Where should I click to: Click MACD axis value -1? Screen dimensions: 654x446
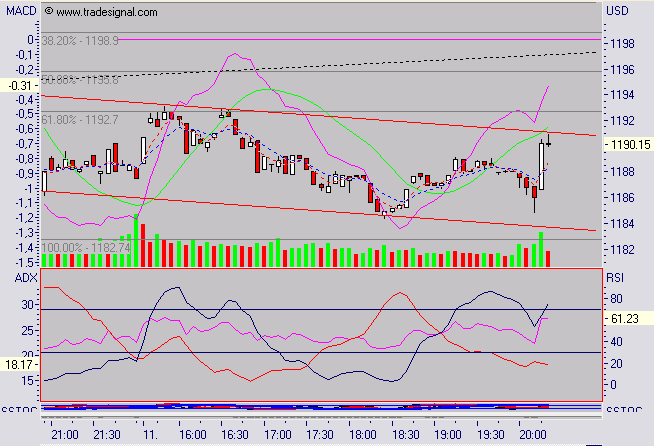28,188
